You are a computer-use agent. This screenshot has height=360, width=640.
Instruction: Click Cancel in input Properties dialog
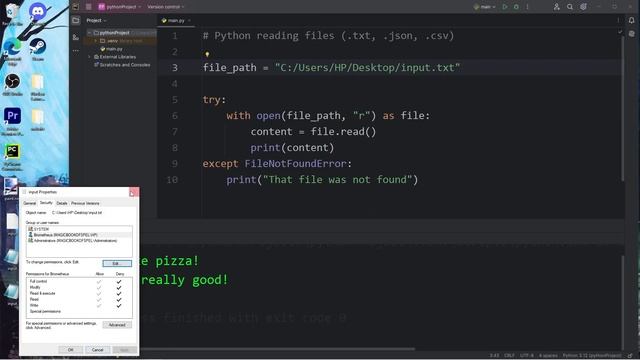pyautogui.click(x=98, y=350)
